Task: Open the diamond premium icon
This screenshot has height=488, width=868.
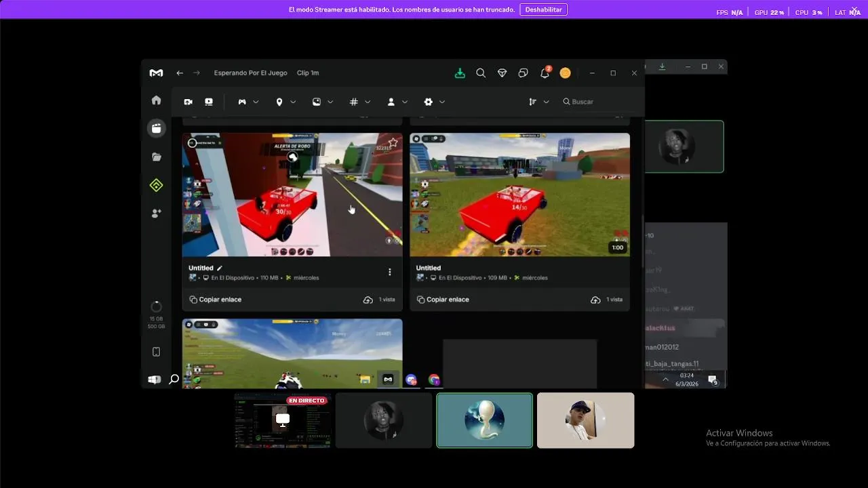Action: tap(502, 73)
